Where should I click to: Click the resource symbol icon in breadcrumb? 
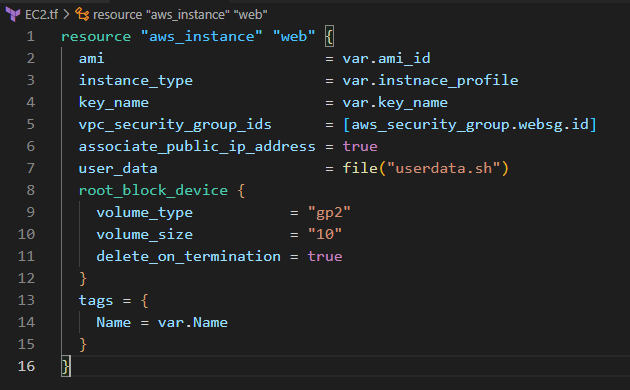point(82,14)
